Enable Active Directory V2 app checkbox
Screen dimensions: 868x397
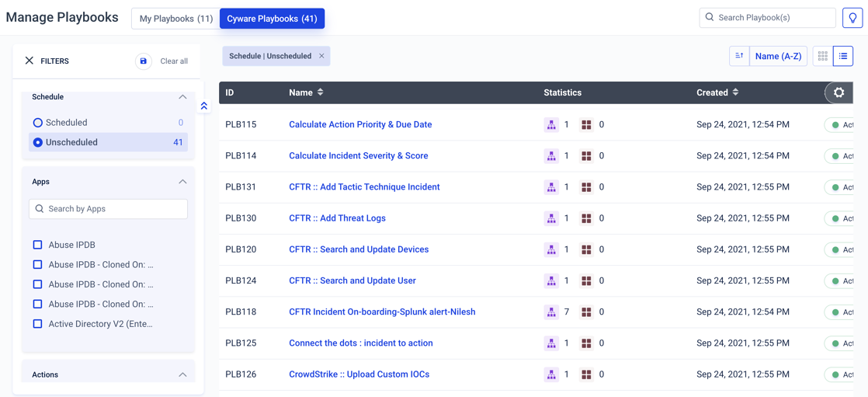point(37,324)
